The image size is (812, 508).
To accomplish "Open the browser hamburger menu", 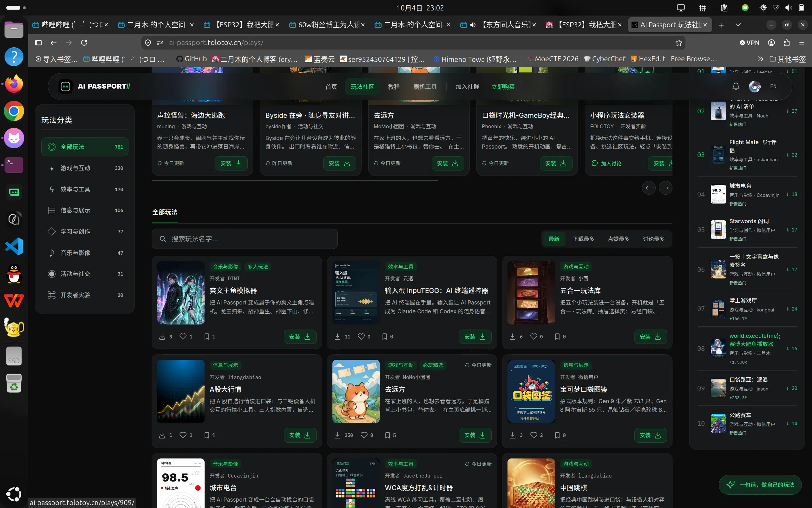I will pyautogui.click(x=802, y=43).
